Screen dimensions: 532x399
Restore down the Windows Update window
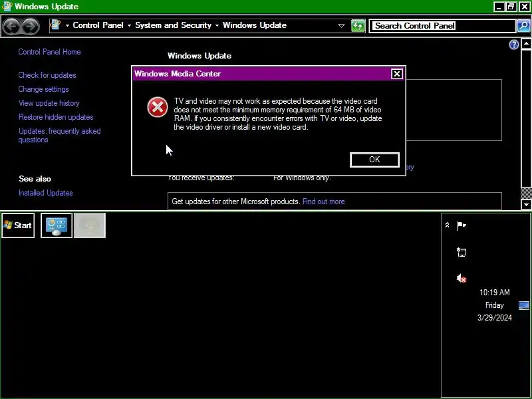coord(511,7)
